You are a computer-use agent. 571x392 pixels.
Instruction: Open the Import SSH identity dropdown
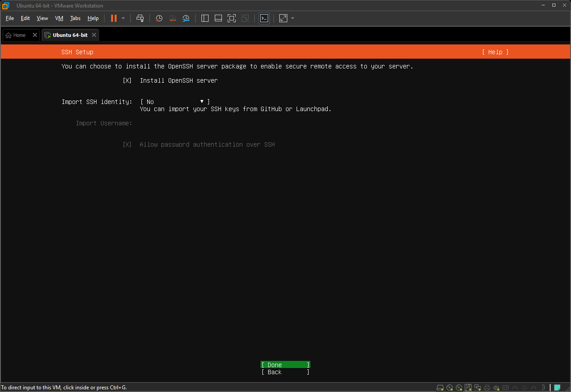pyautogui.click(x=175, y=102)
